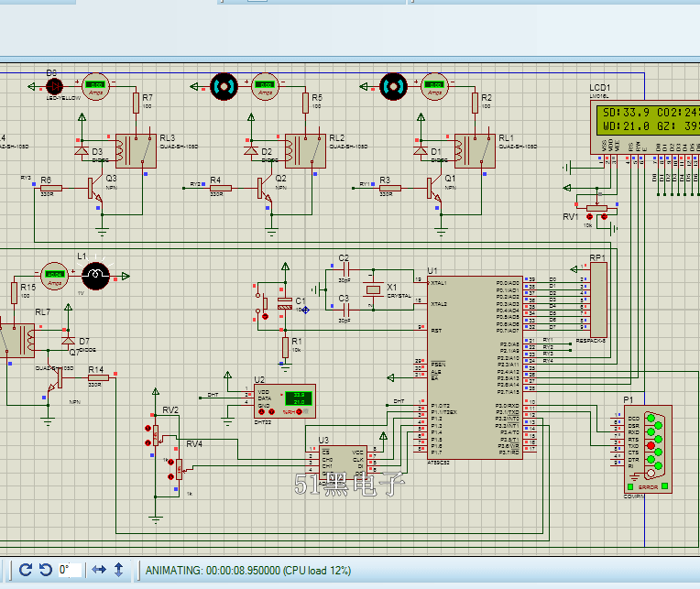Decrease RV4 potentiometer with lower red button
The width and height of the screenshot is (700, 589).
click(170, 477)
